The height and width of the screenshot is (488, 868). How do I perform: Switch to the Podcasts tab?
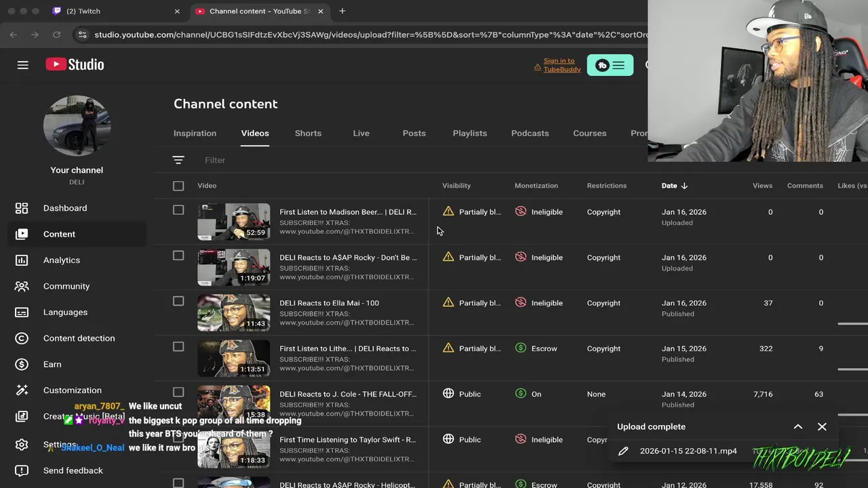[x=530, y=133]
